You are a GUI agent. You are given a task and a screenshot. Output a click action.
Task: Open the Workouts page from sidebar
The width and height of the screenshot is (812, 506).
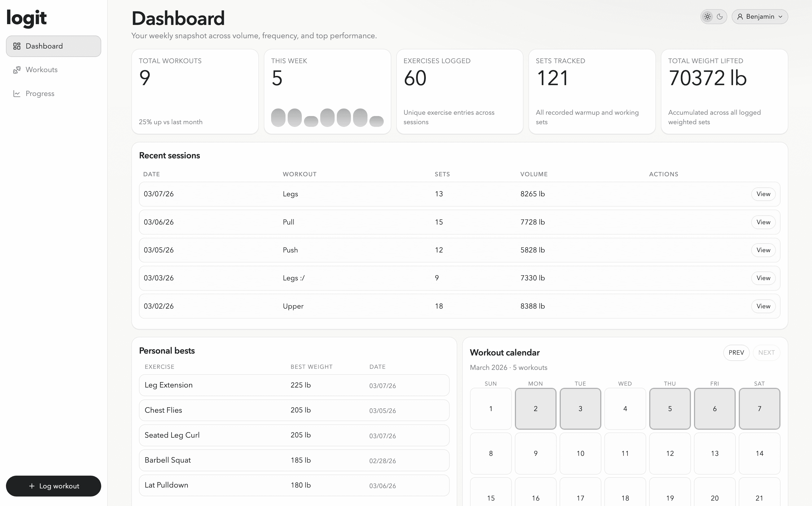pos(42,70)
